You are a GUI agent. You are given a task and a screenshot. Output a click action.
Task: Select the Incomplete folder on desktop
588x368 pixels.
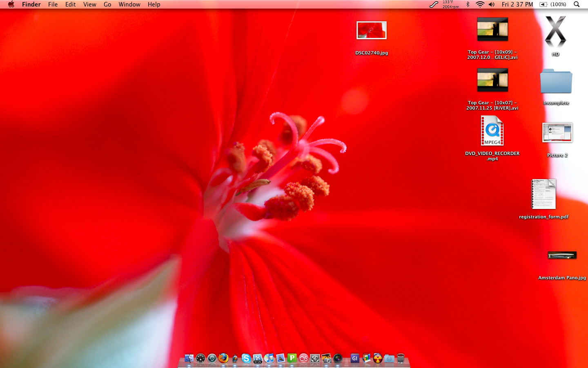pyautogui.click(x=556, y=81)
